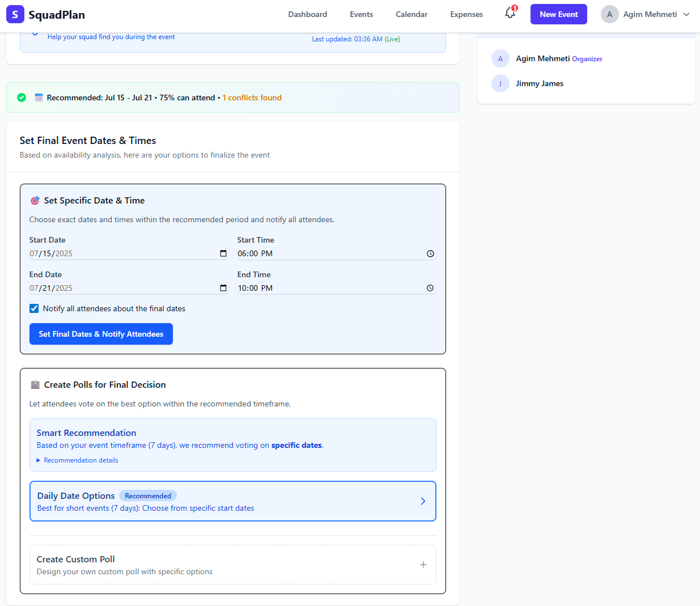Uncheck Notify all attendees checkbox

34,308
